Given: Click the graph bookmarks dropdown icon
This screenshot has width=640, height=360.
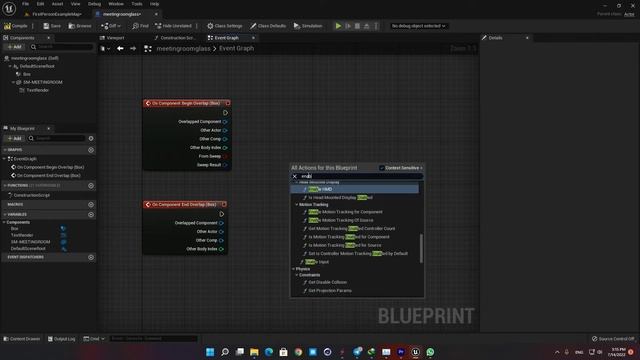Looking at the screenshot, I should point(104,49).
